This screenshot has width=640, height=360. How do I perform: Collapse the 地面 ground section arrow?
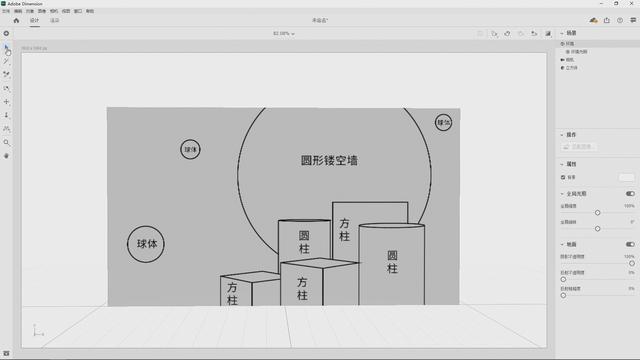(562, 244)
